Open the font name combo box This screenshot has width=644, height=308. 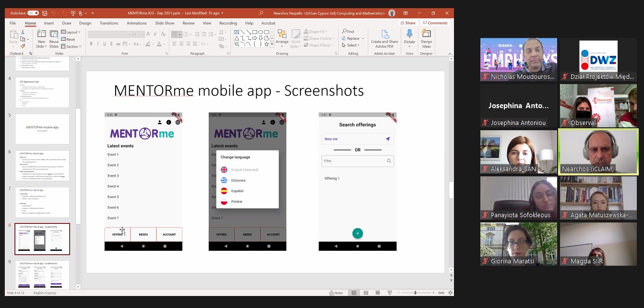[109, 35]
